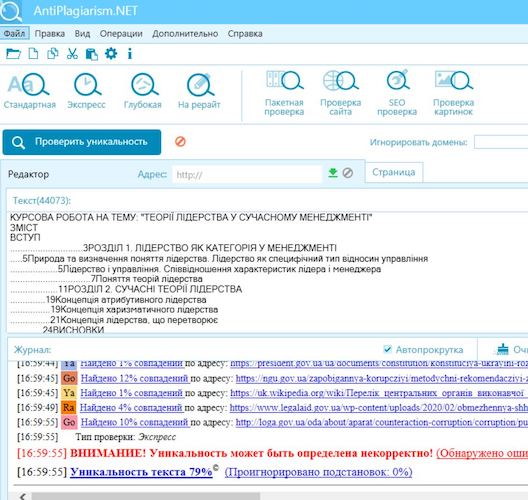Open Проверка картинок image check
Screen dimensions: 528x500
453,93
